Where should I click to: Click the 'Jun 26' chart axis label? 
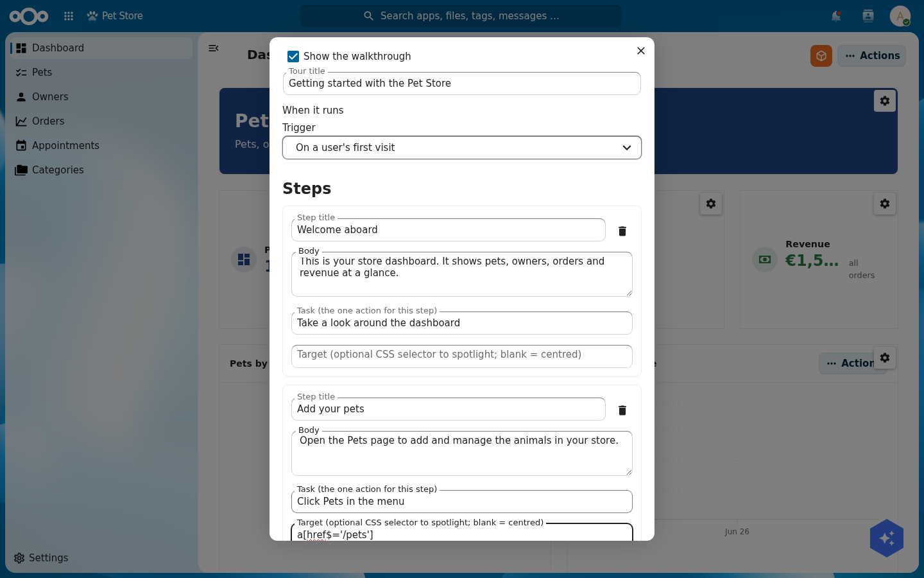[x=737, y=532]
